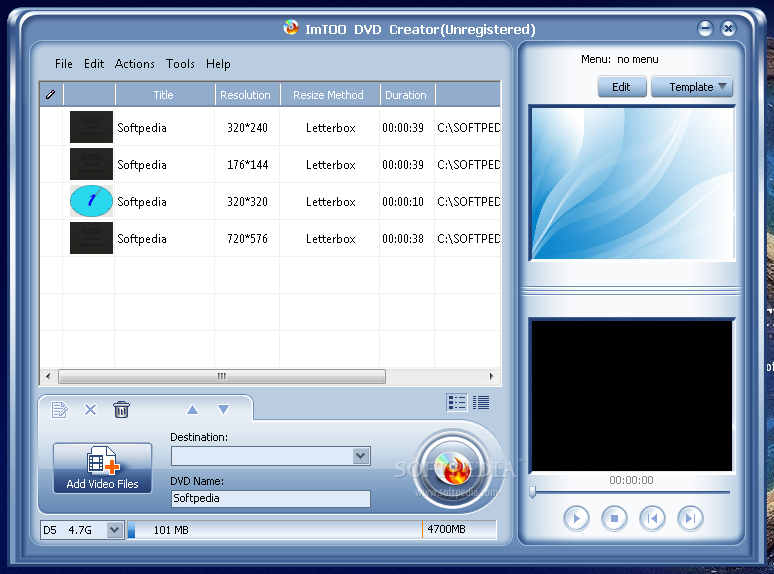Click Letterbox in the 720*576 row
Image resolution: width=774 pixels, height=574 pixels.
pyautogui.click(x=331, y=239)
